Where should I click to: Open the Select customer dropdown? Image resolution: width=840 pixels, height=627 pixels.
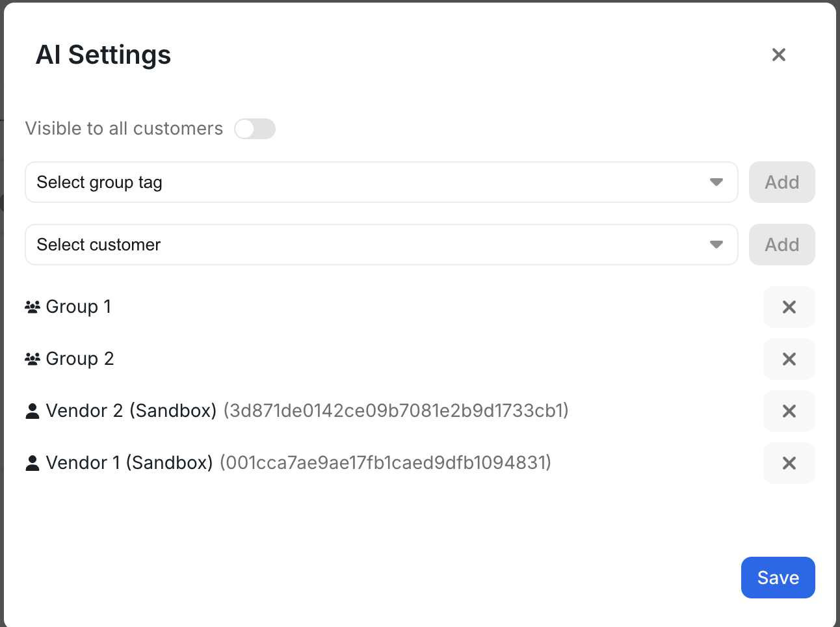click(381, 245)
